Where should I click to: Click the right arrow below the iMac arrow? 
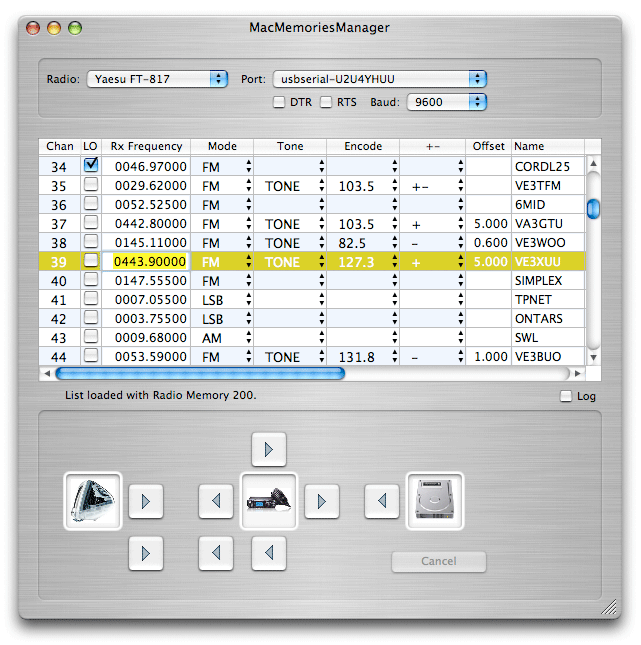(146, 553)
